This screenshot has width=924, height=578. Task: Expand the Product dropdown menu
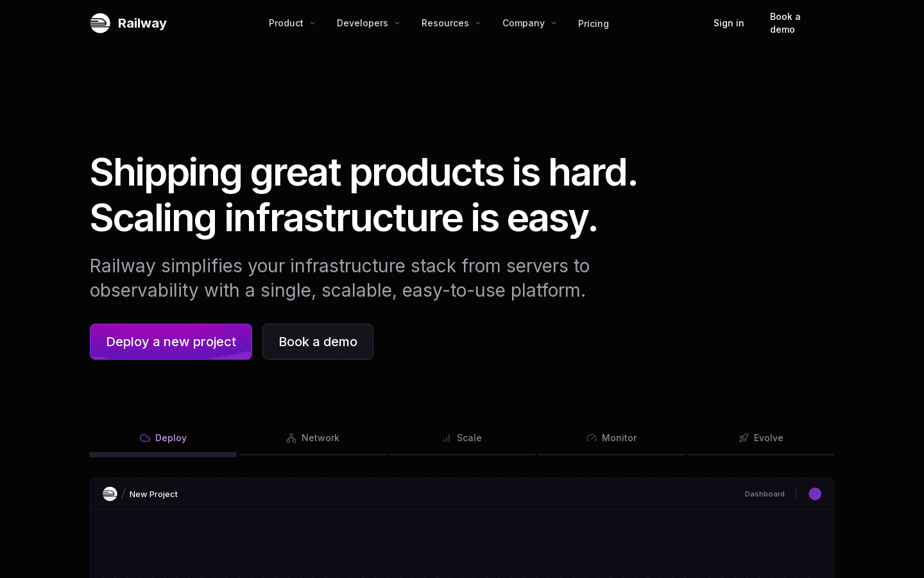click(x=292, y=23)
